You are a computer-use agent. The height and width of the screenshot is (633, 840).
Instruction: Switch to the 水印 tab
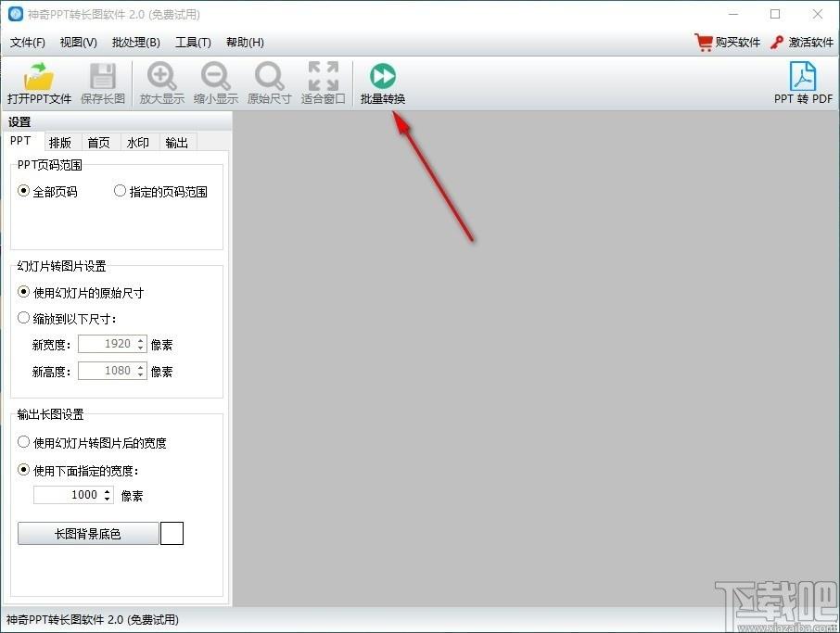137,143
